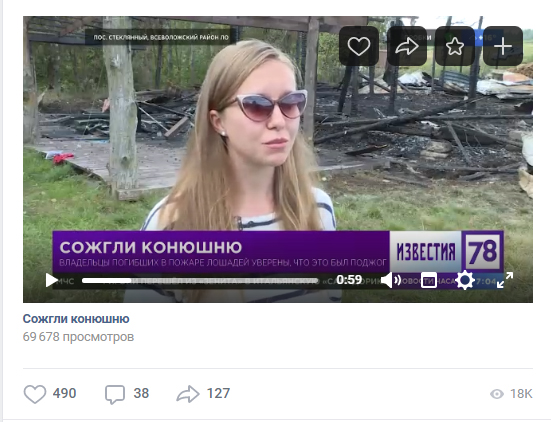This screenshot has width=551, height=422.
Task: Play the video
Action: pyautogui.click(x=52, y=280)
